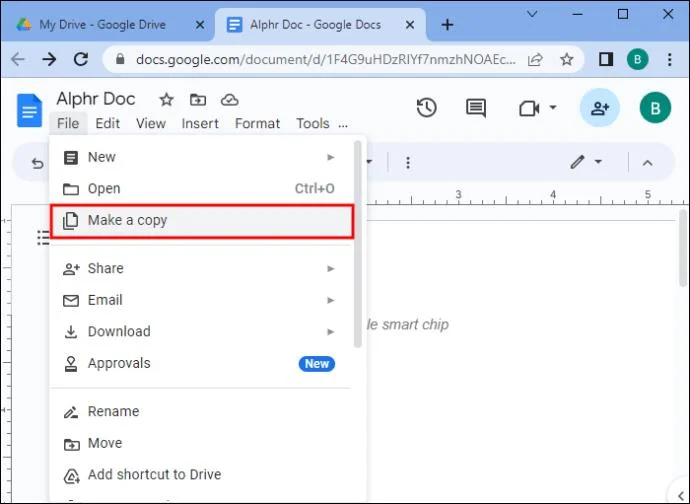
Task: Close the Alphr Doc tab
Action: 410,25
